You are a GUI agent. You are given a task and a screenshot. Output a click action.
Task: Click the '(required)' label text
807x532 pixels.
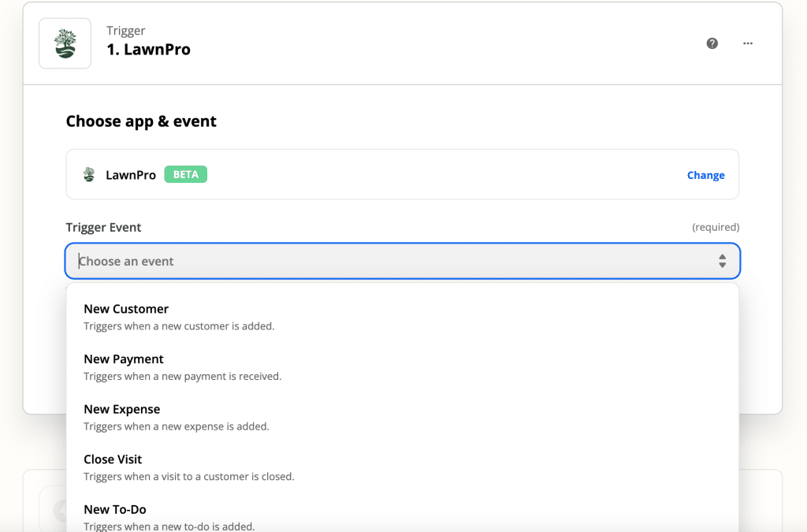[716, 227]
